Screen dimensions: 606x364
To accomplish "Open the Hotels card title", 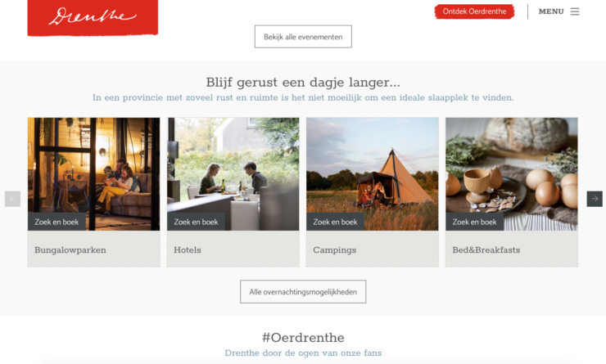I will (188, 250).
